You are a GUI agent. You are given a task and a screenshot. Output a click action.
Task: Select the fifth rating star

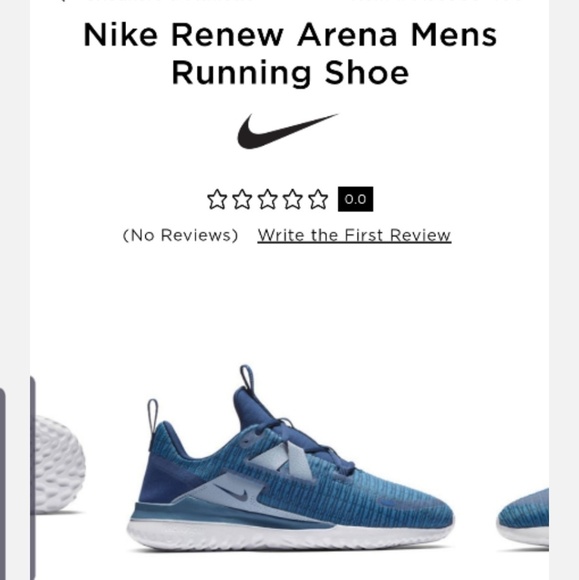[x=318, y=199]
